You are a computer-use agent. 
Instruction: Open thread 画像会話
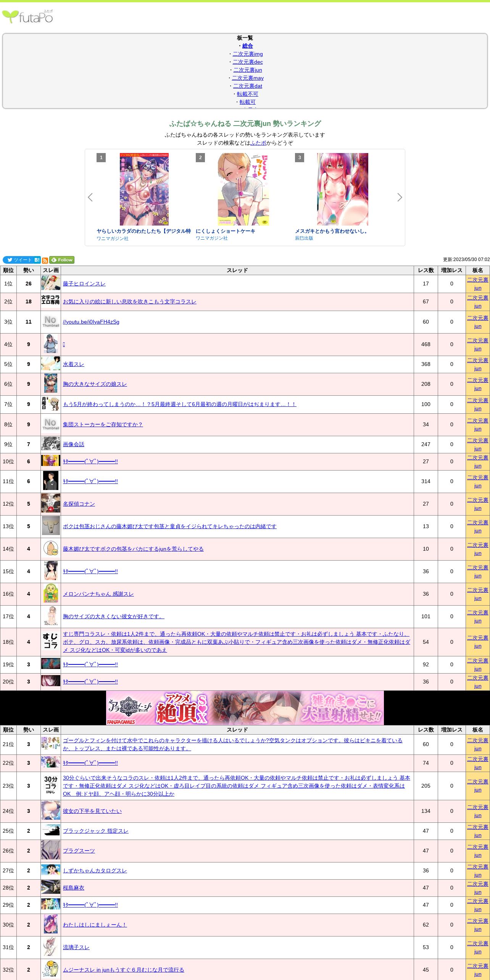pyautogui.click(x=74, y=444)
